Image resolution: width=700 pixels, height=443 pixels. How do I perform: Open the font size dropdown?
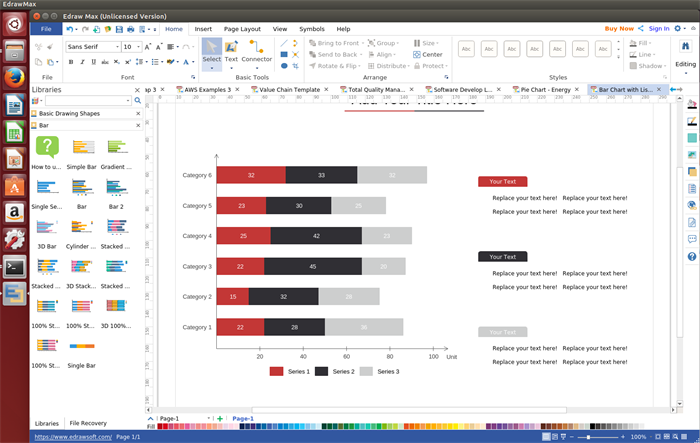coord(138,47)
